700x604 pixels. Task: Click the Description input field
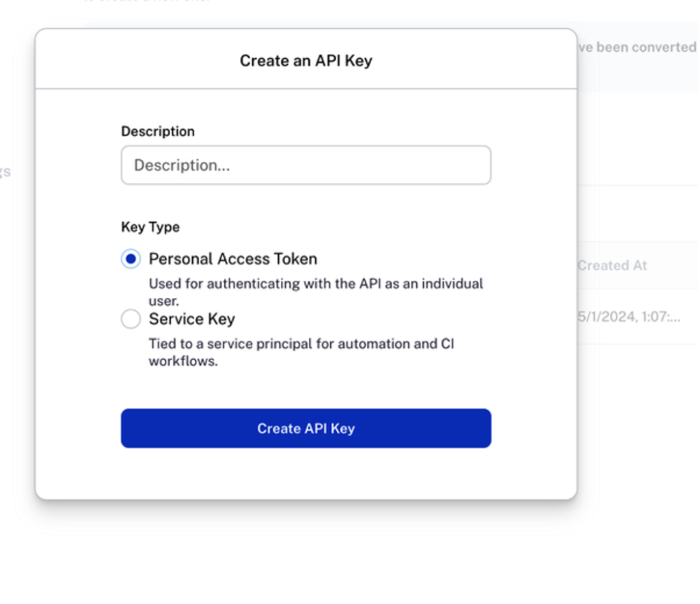click(306, 165)
